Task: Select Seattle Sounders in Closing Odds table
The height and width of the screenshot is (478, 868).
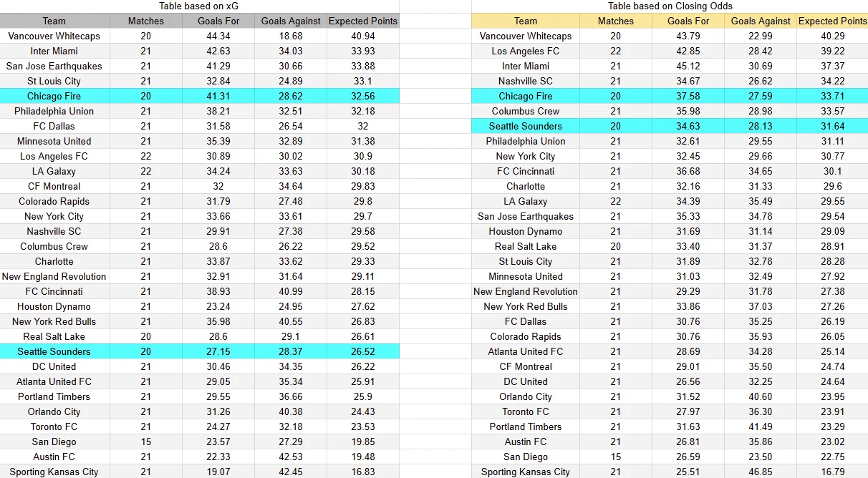Action: [526, 126]
